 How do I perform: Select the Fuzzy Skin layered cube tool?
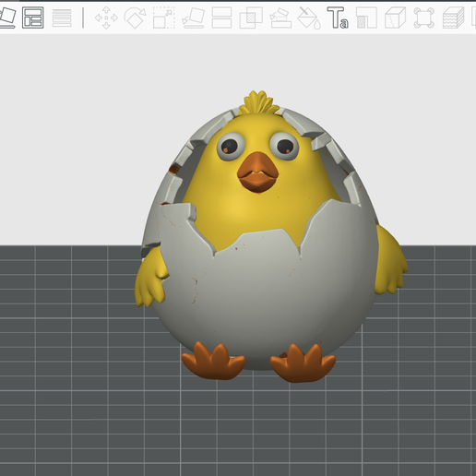coord(453,18)
